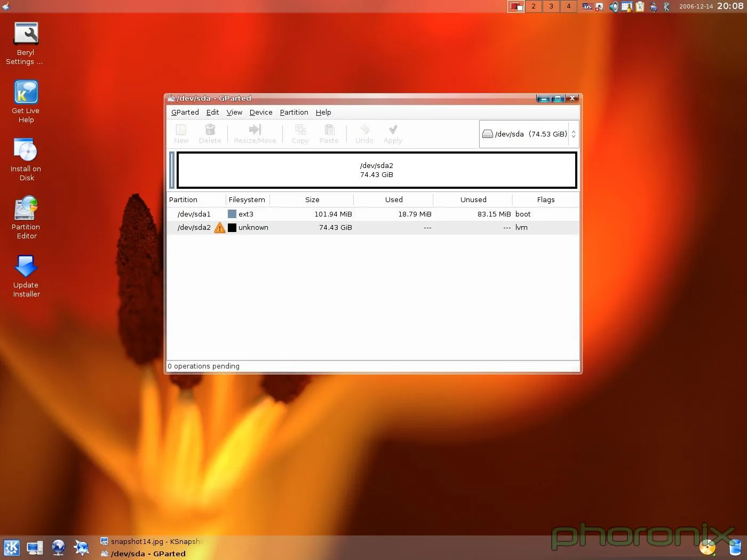Click the lvm flag cell

[x=521, y=228]
